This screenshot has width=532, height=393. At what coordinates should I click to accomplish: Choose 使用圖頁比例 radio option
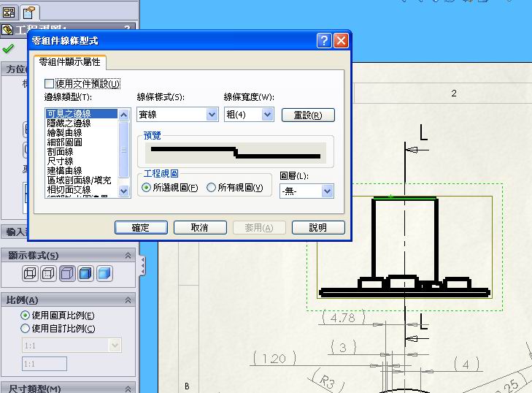point(25,316)
